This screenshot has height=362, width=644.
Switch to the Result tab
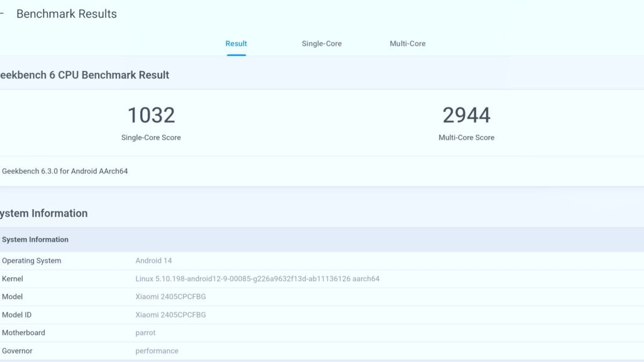(x=236, y=44)
